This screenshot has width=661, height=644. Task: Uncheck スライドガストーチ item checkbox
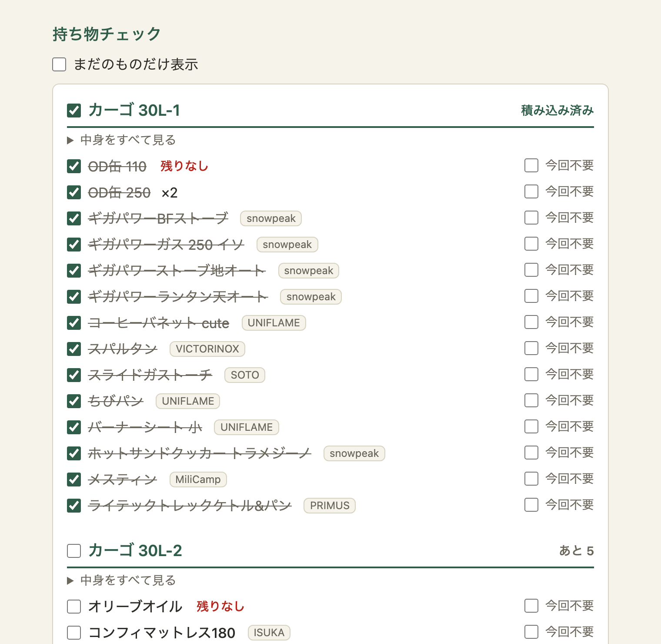pos(74,375)
